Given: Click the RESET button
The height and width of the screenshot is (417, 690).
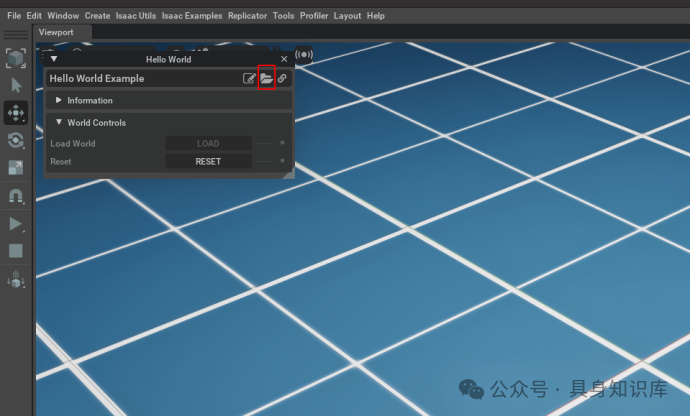Looking at the screenshot, I should click(x=208, y=161).
